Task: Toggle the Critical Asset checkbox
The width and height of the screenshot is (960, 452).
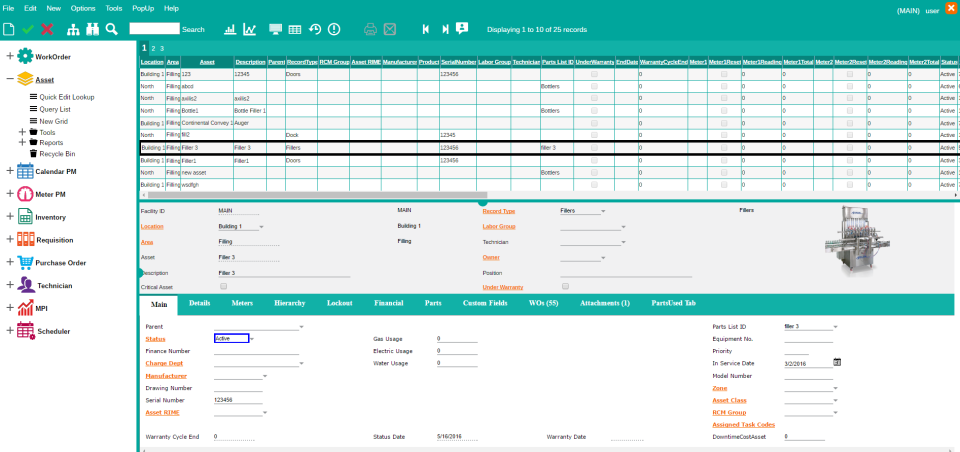Action: [x=223, y=286]
